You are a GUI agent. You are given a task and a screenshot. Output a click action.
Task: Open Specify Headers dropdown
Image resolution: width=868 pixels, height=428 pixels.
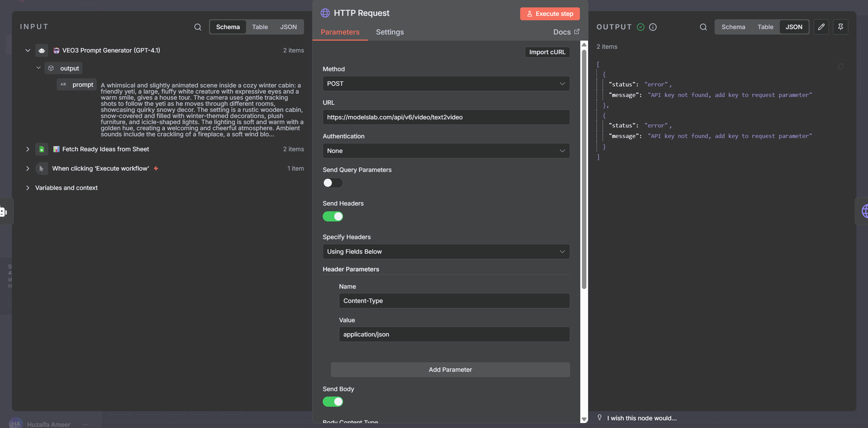tap(446, 252)
